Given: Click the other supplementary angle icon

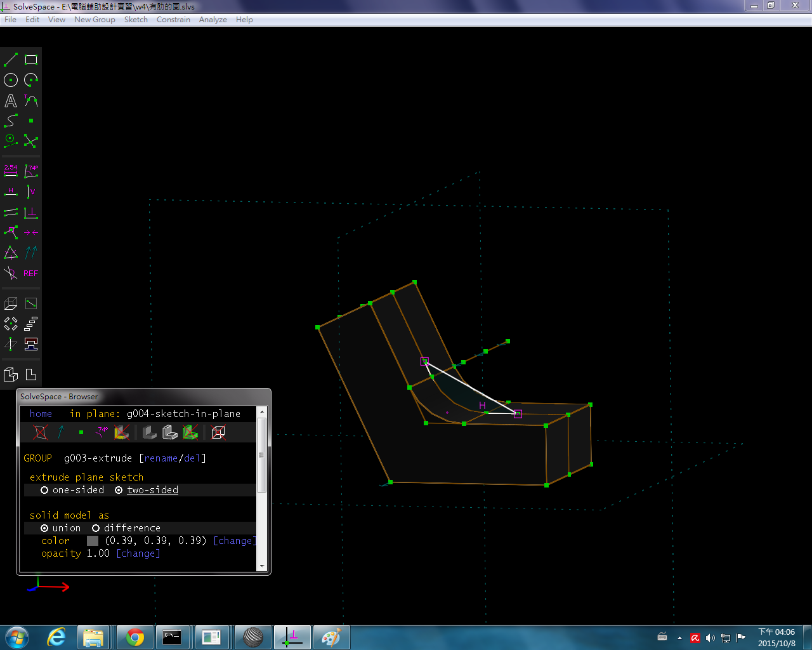Looking at the screenshot, I should [11, 273].
